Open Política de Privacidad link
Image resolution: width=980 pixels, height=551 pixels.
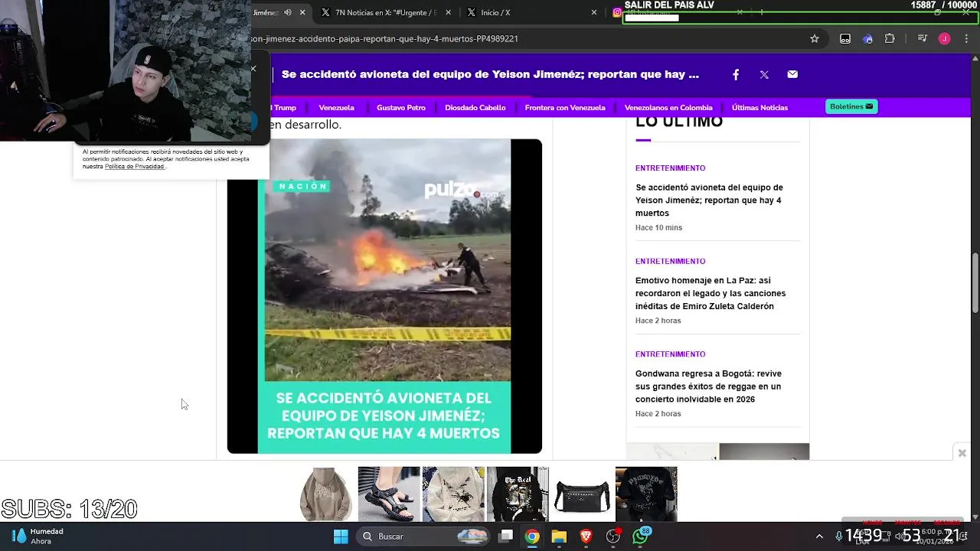pos(134,166)
